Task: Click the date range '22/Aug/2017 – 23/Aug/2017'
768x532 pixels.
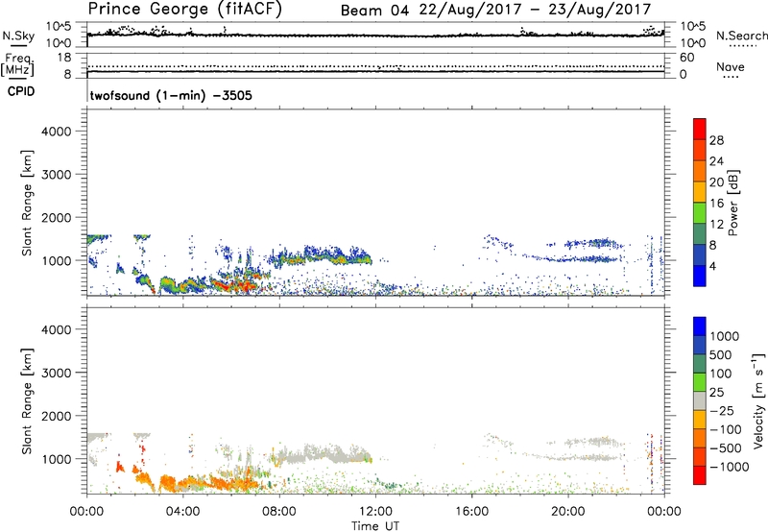Action: point(535,10)
